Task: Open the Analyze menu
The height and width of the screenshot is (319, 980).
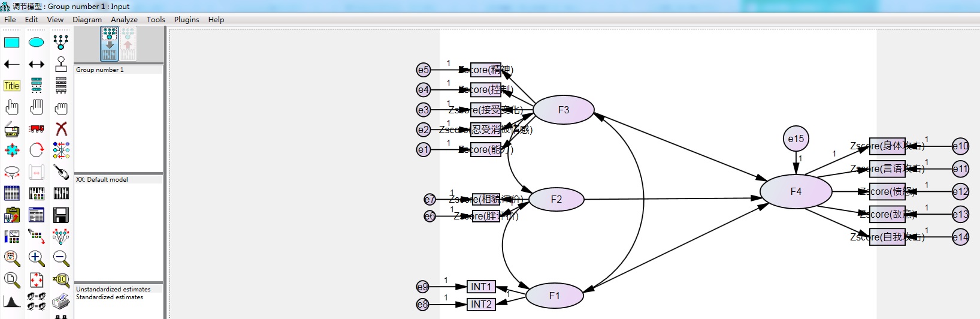Action: [x=124, y=20]
